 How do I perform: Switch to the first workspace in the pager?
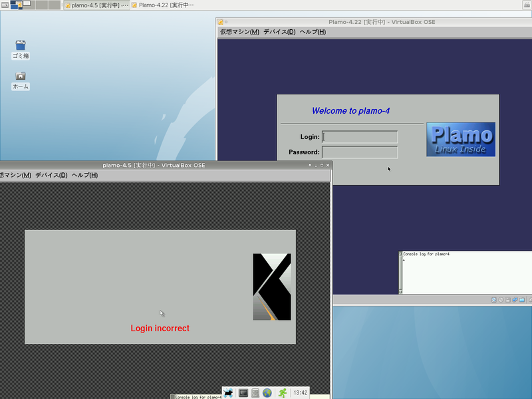(16, 5)
